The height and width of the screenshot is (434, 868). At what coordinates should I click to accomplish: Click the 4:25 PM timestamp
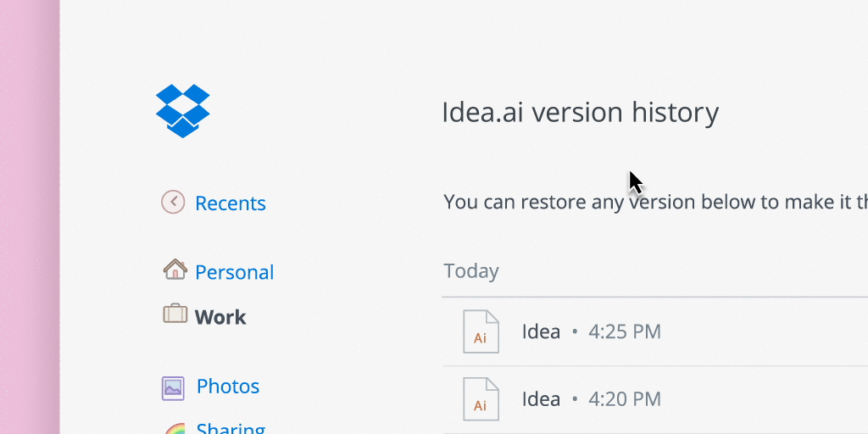pyautogui.click(x=625, y=331)
